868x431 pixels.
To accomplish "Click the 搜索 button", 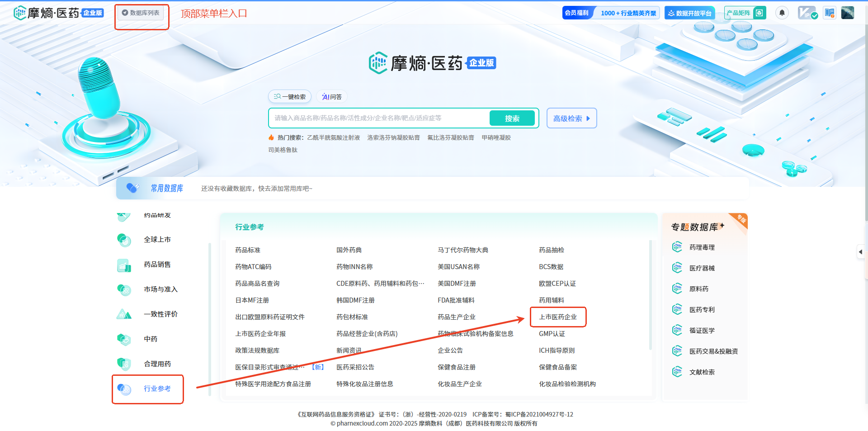I will [x=512, y=118].
